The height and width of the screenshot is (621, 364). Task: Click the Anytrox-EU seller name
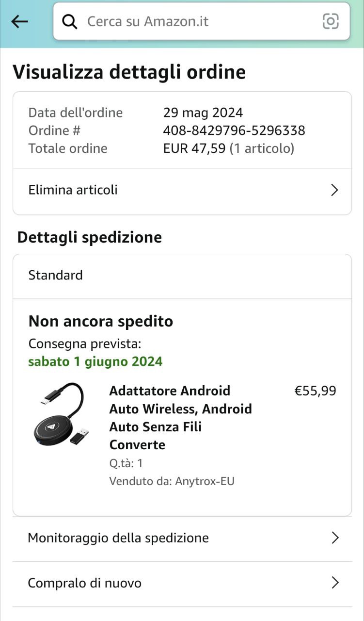pos(205,481)
